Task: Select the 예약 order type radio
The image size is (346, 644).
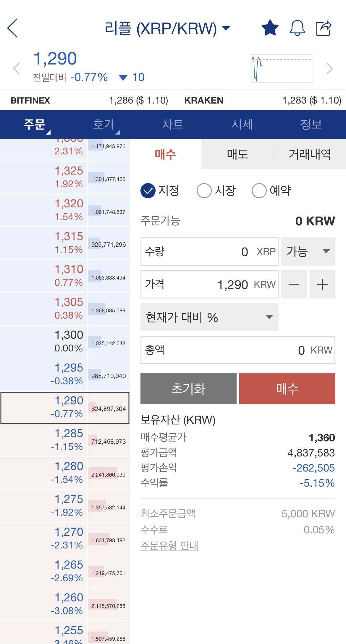Action: click(x=259, y=191)
